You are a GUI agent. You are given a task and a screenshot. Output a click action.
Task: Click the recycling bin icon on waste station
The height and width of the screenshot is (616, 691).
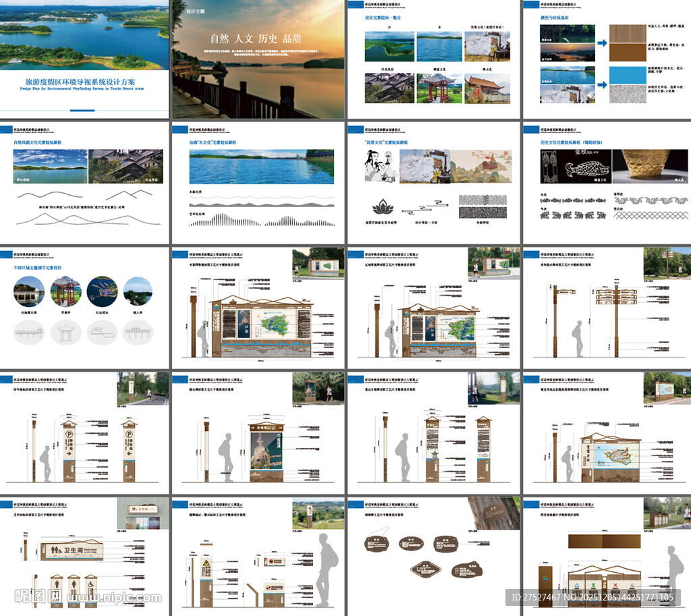pyautogui.click(x=577, y=586)
